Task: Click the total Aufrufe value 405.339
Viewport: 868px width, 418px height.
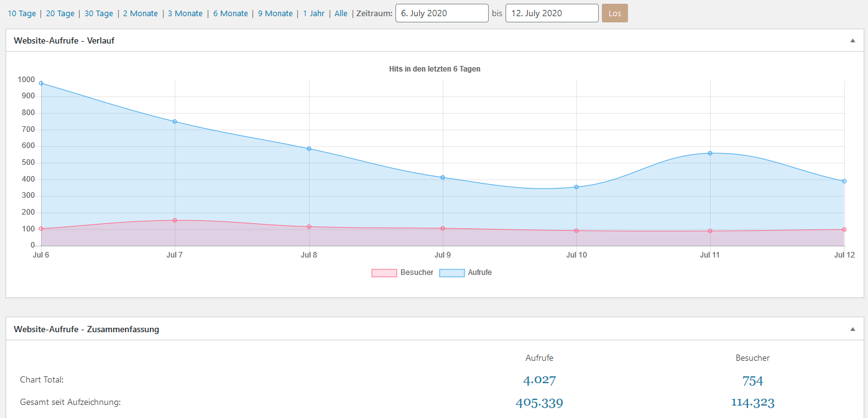Action: pos(539,402)
